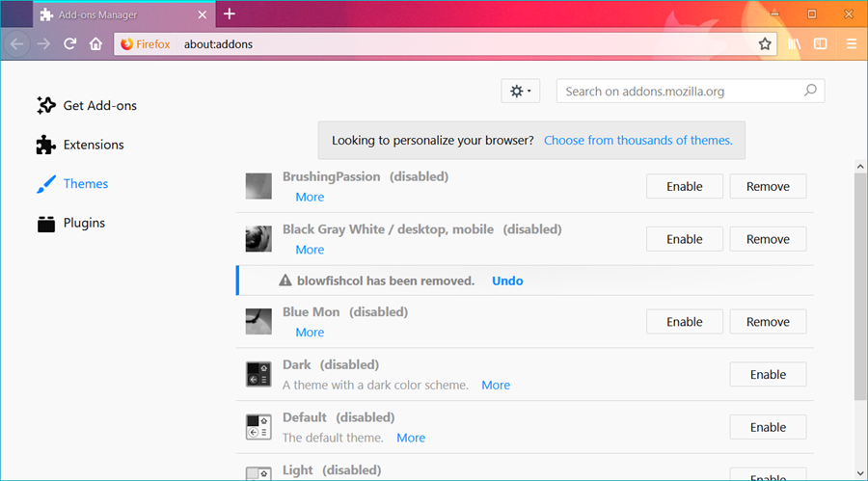
Task: Open a new tab with plus
Action: (x=230, y=14)
